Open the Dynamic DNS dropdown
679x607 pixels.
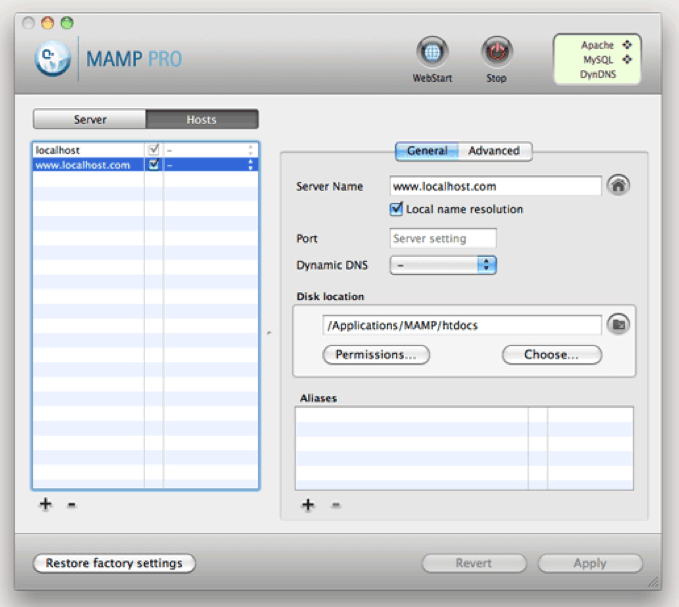point(443,265)
